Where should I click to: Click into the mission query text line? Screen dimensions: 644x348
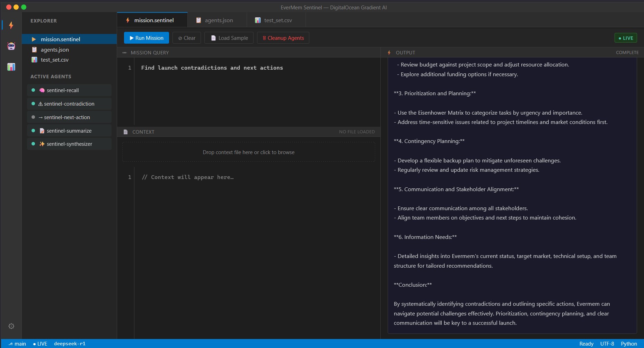point(212,68)
